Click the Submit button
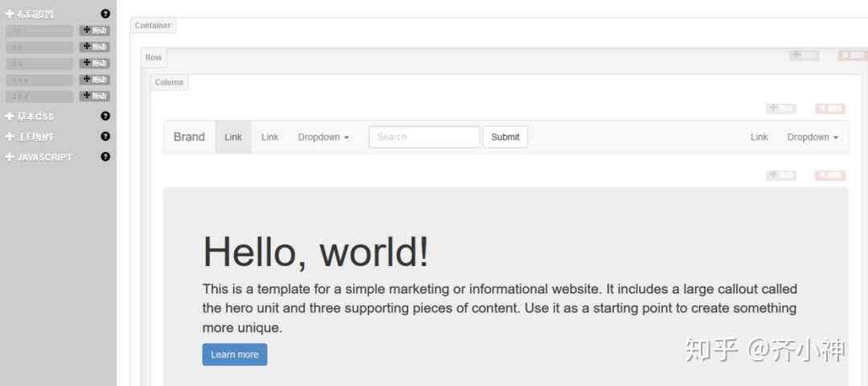Viewport: 868px width, 386px height. click(506, 137)
